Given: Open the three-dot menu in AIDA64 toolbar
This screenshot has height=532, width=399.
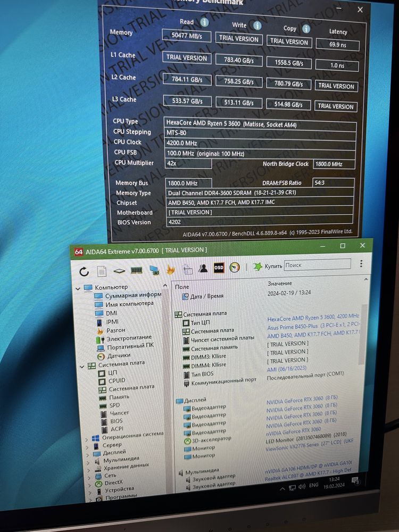Looking at the screenshot, I should point(361,263).
